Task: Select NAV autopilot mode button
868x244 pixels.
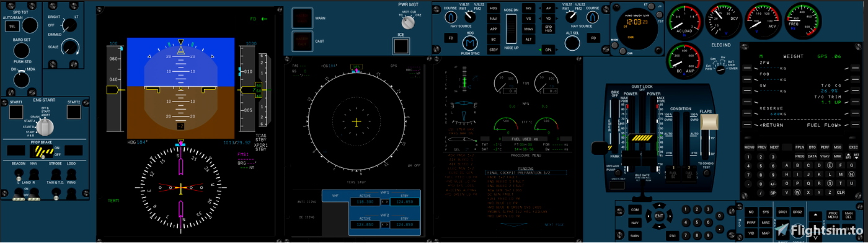Action: [494, 19]
